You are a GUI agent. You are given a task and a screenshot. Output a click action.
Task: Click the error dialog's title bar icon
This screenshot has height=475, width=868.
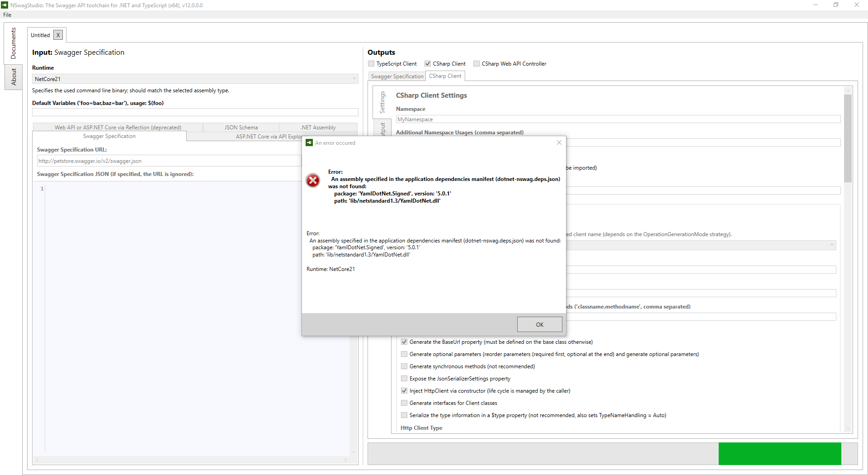tap(309, 142)
